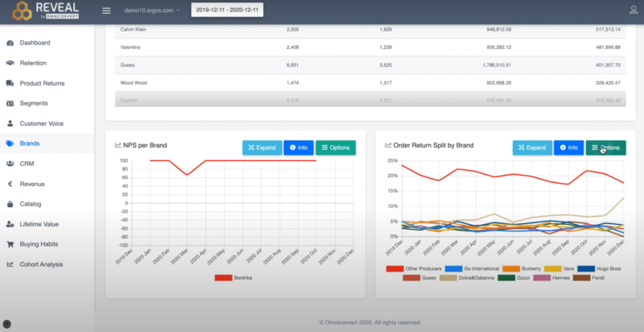This screenshot has width=644, height=332.
Task: Select the Guess brand cell in table
Action: point(127,65)
